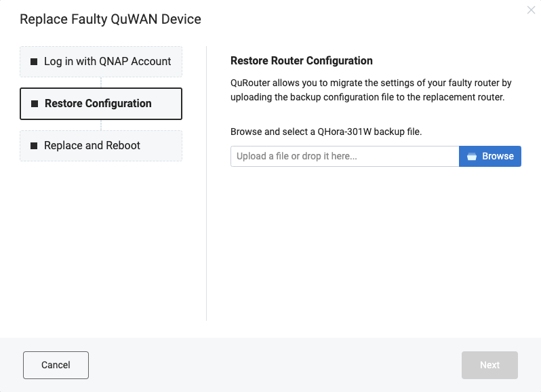Viewport: 541px width, 392px height.
Task: Go to Log in with QNAP Account step
Action: point(101,62)
